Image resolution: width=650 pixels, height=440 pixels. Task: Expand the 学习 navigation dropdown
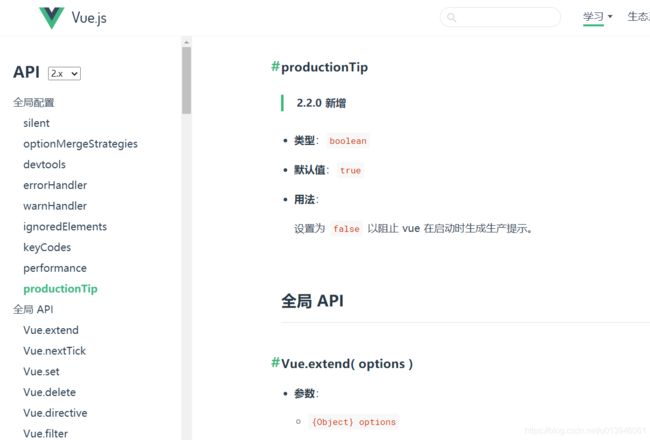pos(597,17)
